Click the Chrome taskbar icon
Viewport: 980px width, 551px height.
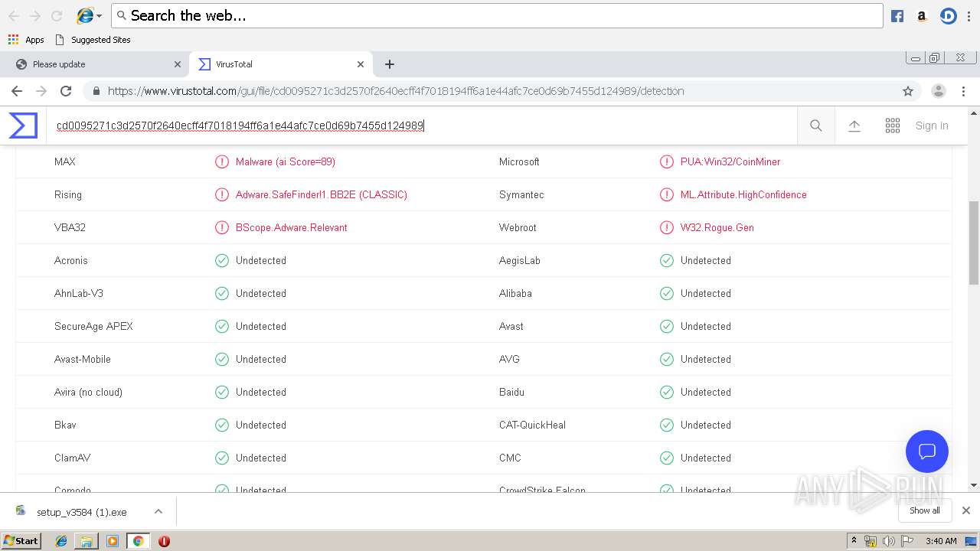point(138,541)
